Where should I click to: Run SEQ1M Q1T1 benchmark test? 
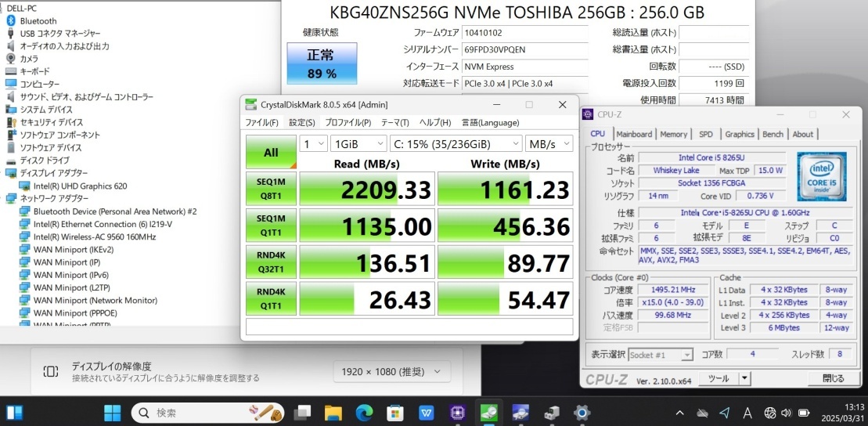271,226
